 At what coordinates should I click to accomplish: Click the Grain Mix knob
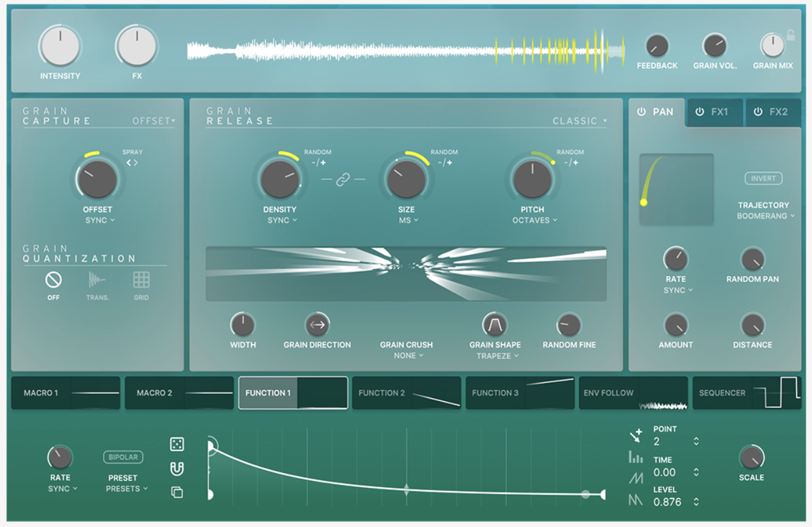[772, 46]
